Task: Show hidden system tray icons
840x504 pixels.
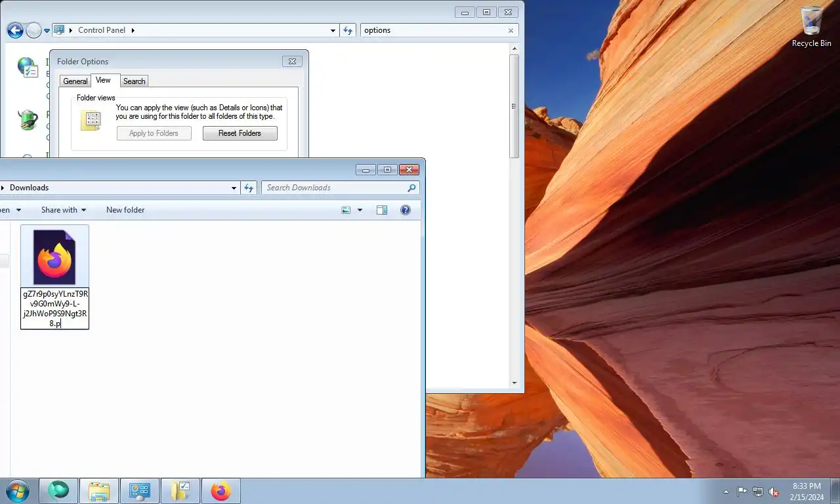Action: (x=726, y=492)
